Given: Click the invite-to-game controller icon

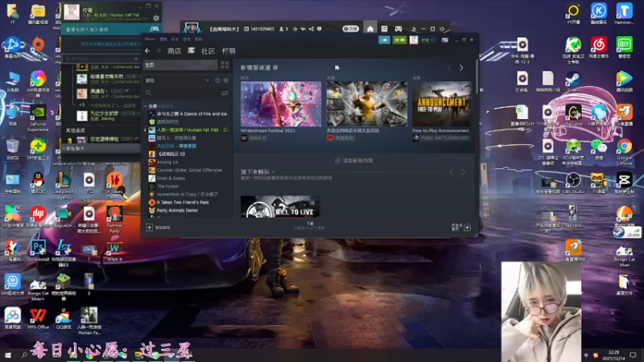Looking at the screenshot, I should click(x=154, y=29).
